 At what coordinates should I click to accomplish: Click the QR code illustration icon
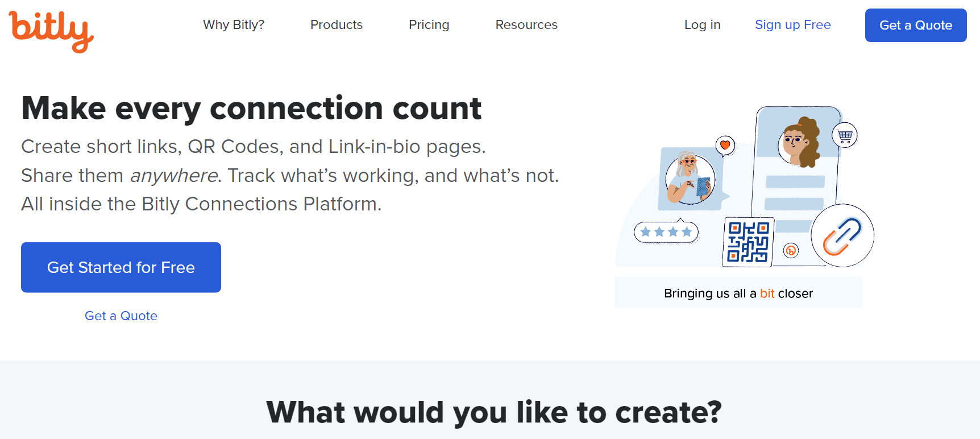pyautogui.click(x=748, y=242)
